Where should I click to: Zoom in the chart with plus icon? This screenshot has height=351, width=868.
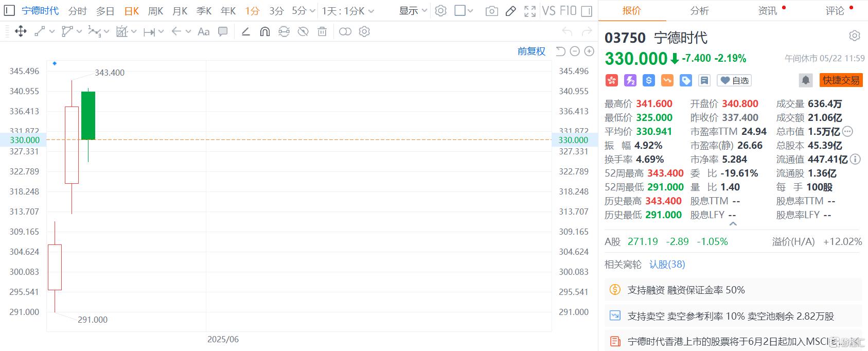pos(589,51)
